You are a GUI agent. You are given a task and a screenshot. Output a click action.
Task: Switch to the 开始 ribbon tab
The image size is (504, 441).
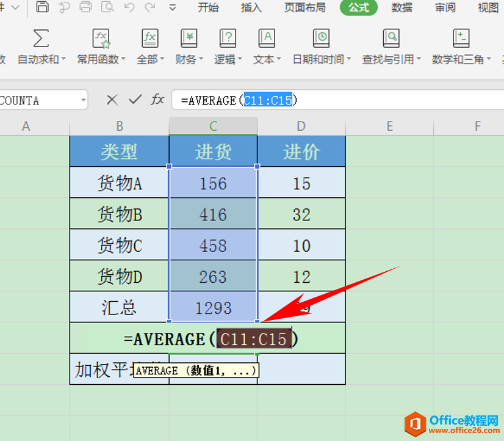(x=208, y=7)
